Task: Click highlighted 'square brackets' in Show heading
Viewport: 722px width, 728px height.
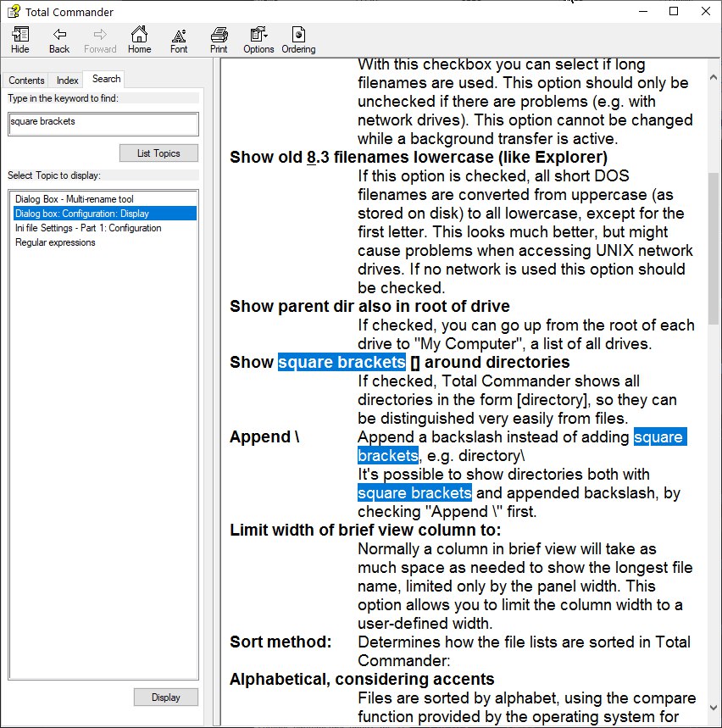Action: (342, 362)
